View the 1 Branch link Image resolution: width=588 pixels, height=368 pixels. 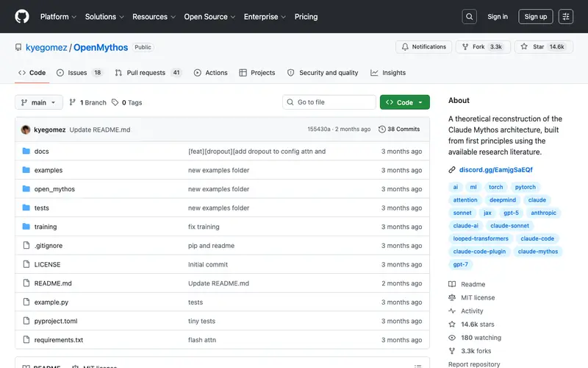click(87, 102)
